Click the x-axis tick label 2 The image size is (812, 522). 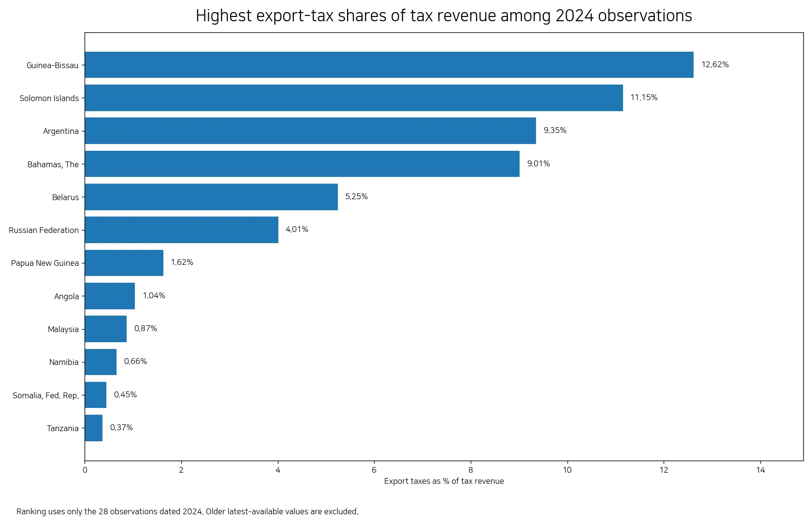pos(181,470)
